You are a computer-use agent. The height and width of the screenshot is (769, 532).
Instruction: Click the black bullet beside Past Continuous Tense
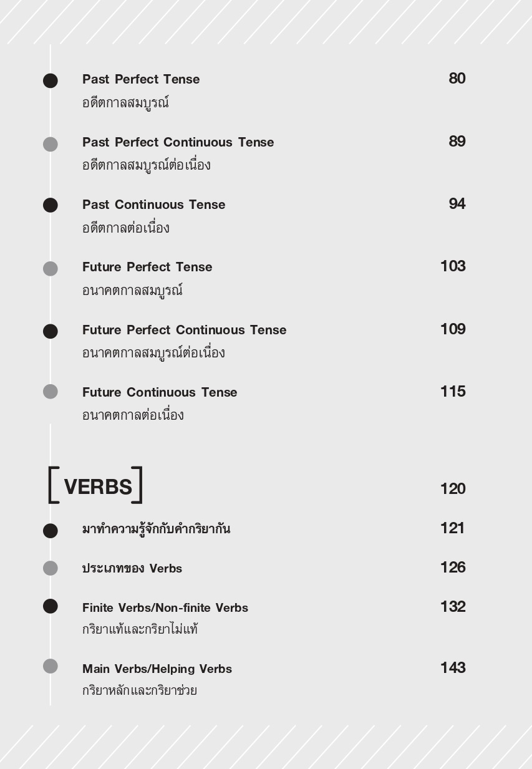[51, 205]
